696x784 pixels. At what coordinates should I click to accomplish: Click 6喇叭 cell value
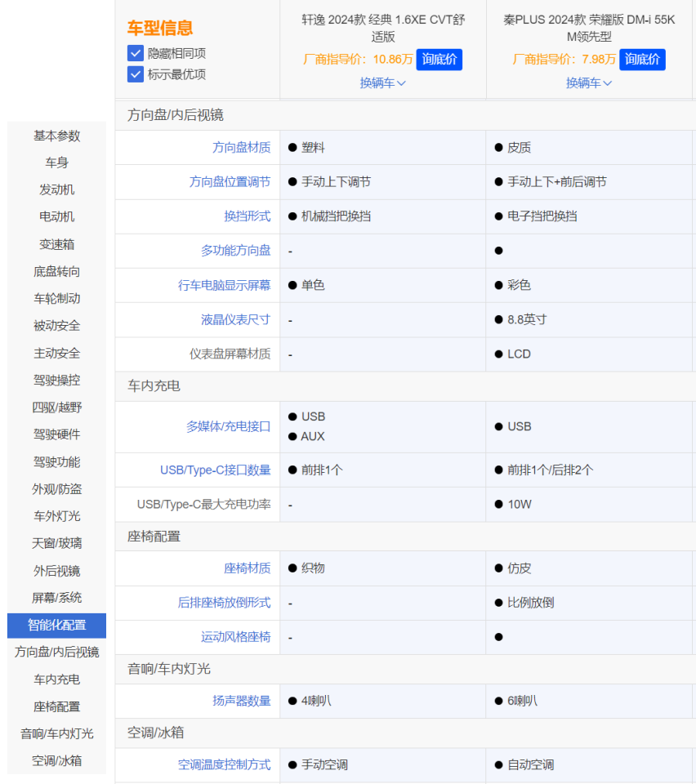click(x=523, y=701)
